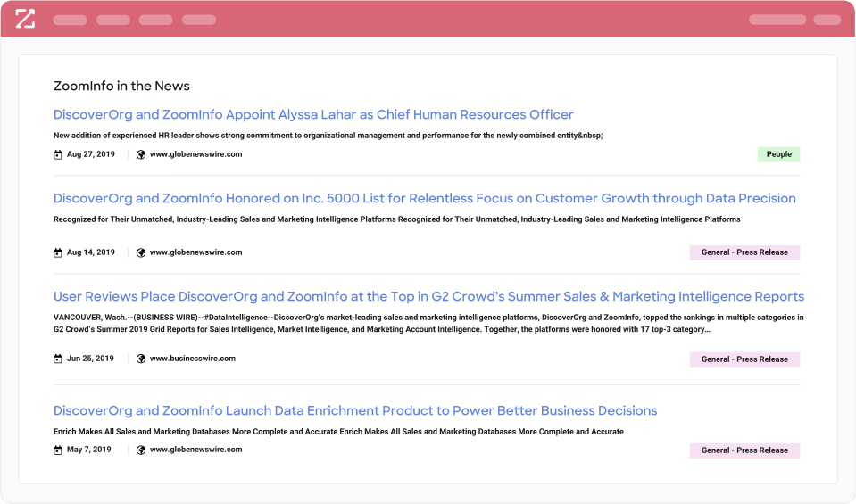Click the Aug 27, 2019 date
This screenshot has height=504, width=856.
click(x=91, y=154)
